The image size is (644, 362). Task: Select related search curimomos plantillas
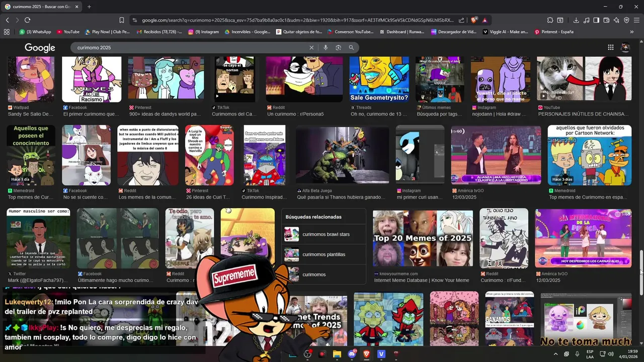[x=324, y=254]
